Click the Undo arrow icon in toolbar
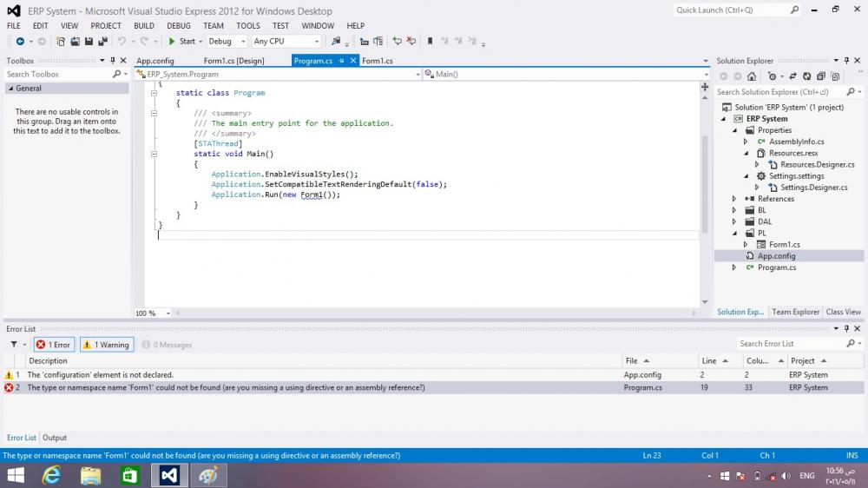The image size is (868, 488). pyautogui.click(x=122, y=41)
